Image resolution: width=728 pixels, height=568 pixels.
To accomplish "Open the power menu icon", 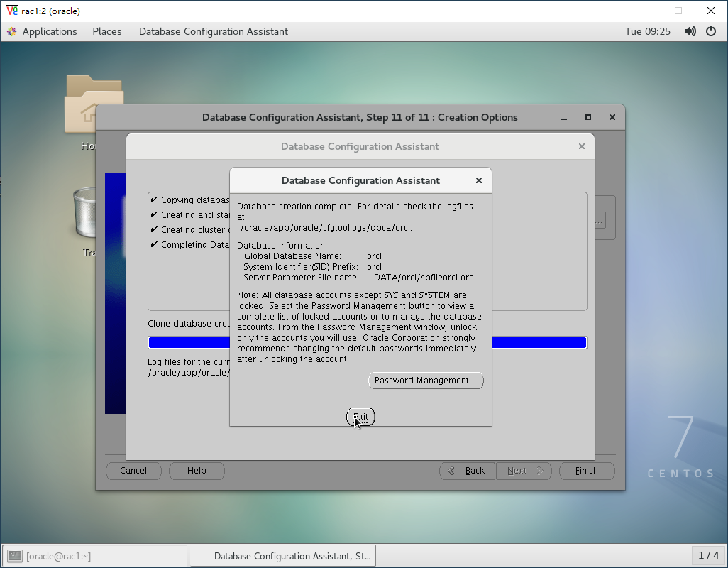I will pos(711,31).
